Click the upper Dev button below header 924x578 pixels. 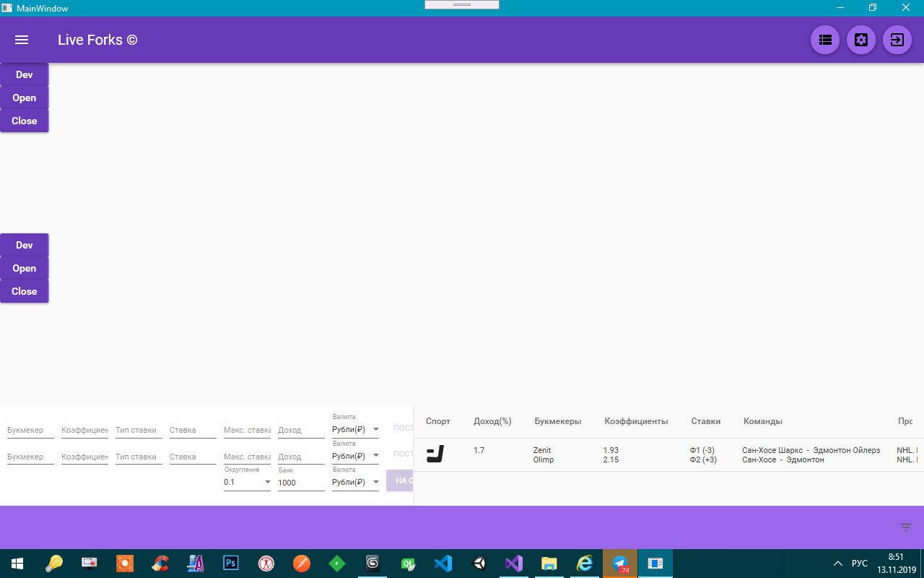[25, 74]
